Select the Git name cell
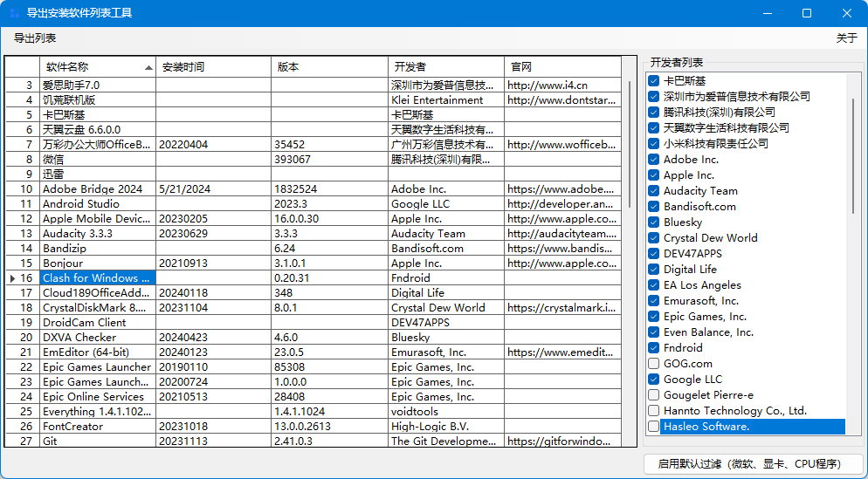The image size is (868, 479). pos(98,441)
